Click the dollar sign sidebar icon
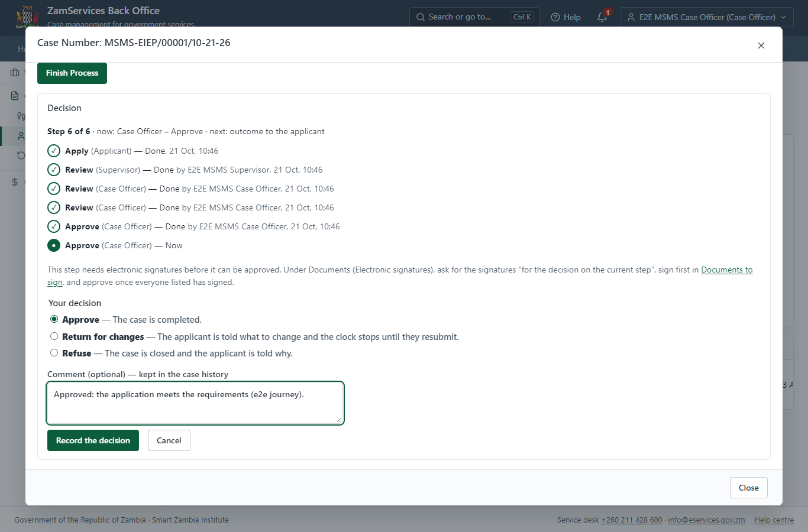 15,182
